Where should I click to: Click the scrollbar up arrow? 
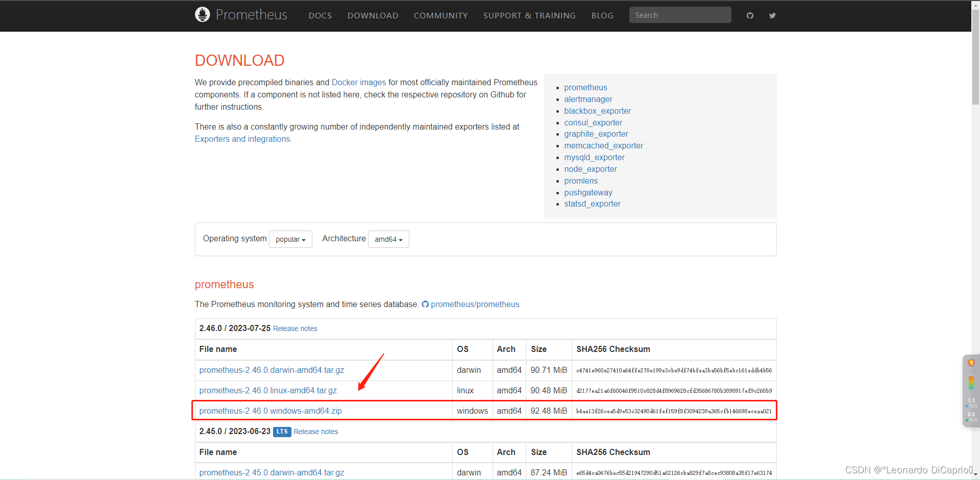point(975,5)
